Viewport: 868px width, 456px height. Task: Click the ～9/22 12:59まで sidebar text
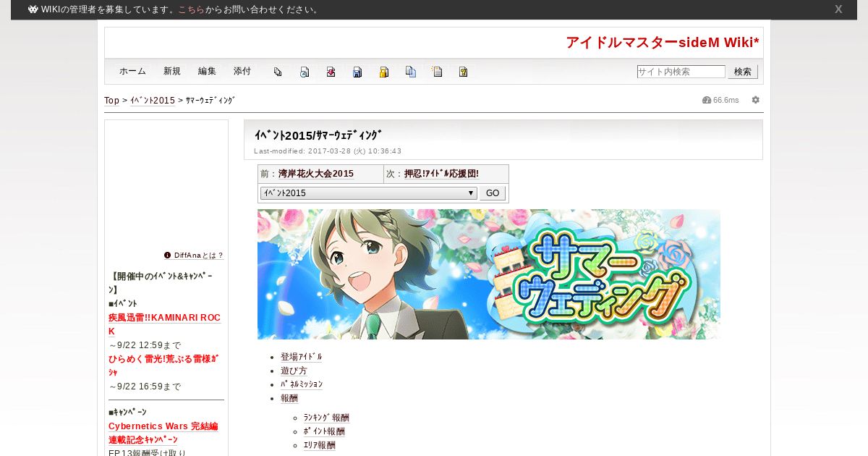tap(145, 345)
